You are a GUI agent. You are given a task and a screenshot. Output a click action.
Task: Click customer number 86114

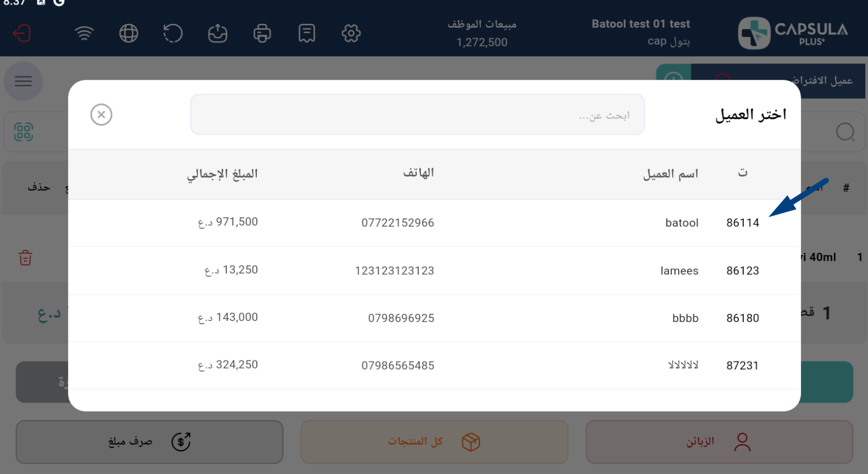pyautogui.click(x=743, y=223)
